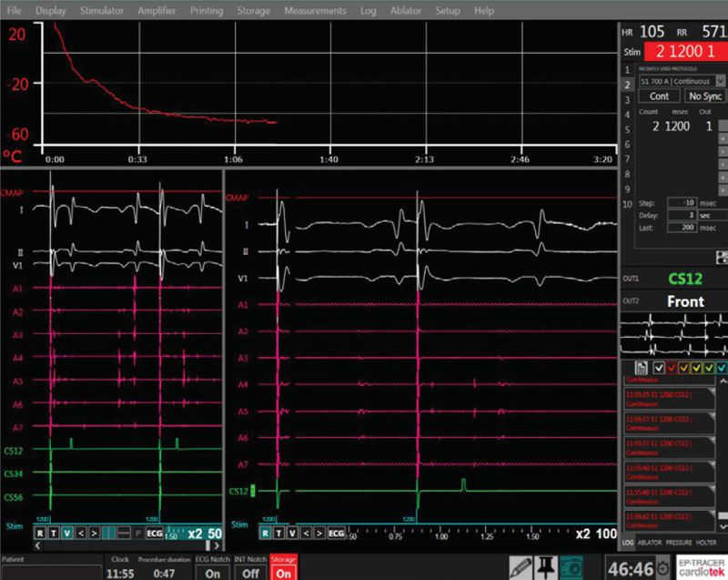Click the stimulator grid icon below protocol panel
Image resolution: width=728 pixels, height=580 pixels.
coord(722,258)
